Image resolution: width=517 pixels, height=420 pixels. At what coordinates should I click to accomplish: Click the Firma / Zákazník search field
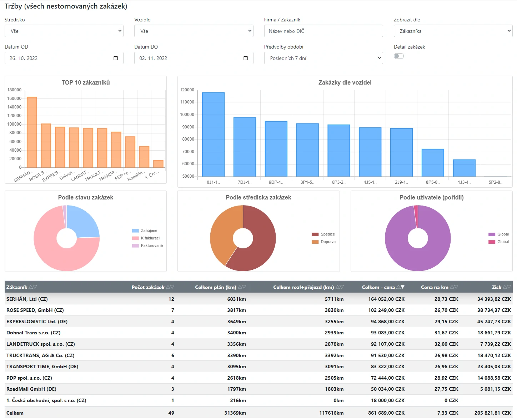[323, 31]
